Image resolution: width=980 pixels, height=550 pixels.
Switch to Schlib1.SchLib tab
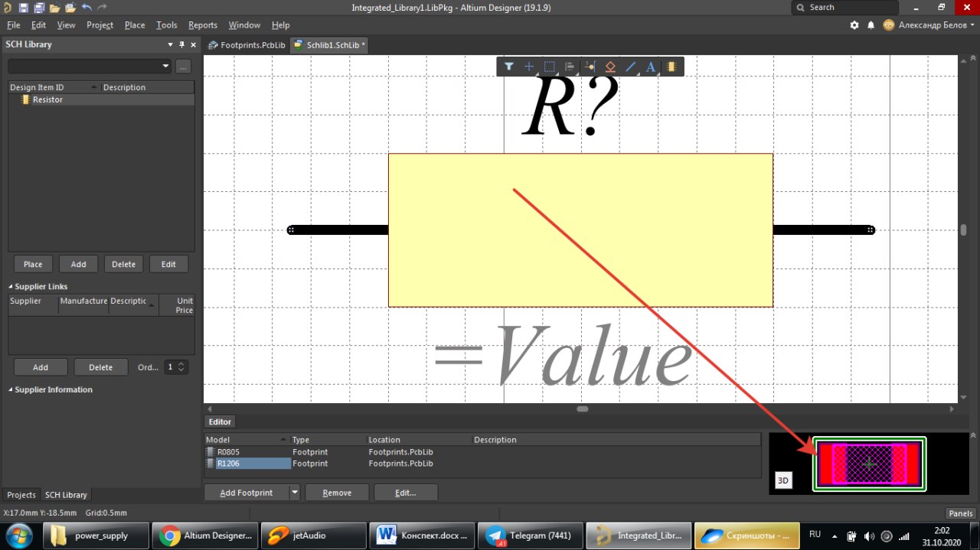(x=330, y=45)
